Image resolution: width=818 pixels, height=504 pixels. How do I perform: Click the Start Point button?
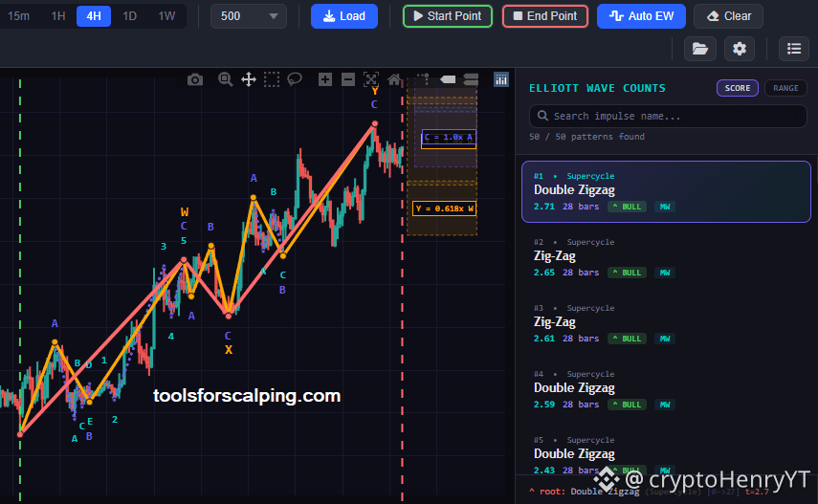[448, 16]
